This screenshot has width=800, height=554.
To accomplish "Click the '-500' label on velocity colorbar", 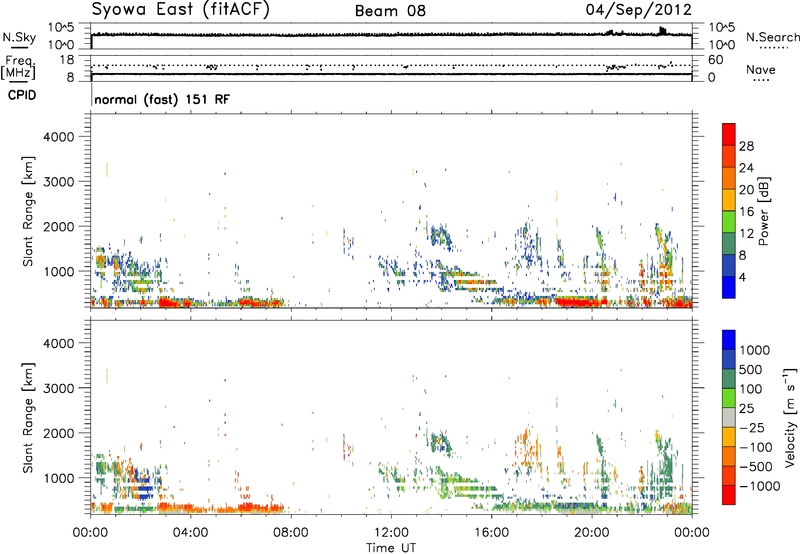I will [755, 467].
